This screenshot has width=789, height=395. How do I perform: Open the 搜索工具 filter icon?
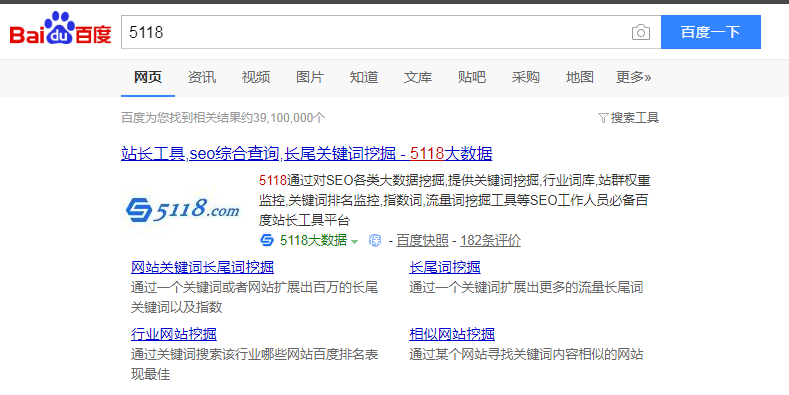point(603,118)
